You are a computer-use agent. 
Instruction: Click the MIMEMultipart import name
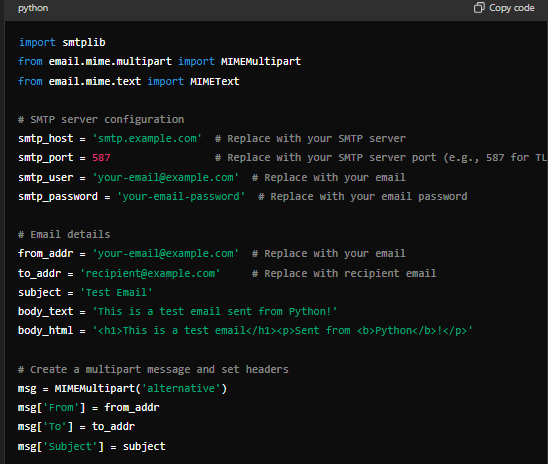(261, 61)
